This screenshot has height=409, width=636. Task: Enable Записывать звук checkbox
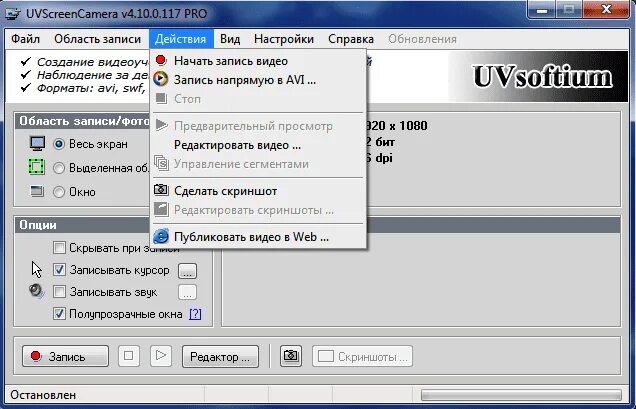point(60,292)
